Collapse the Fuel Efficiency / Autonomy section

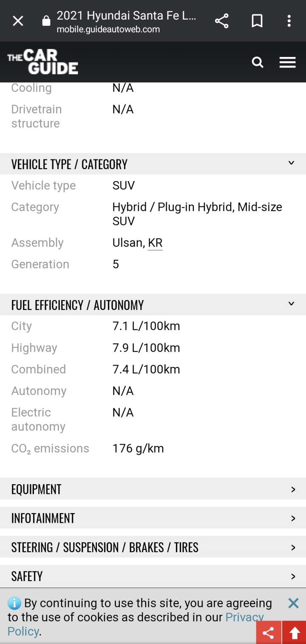[153, 305]
